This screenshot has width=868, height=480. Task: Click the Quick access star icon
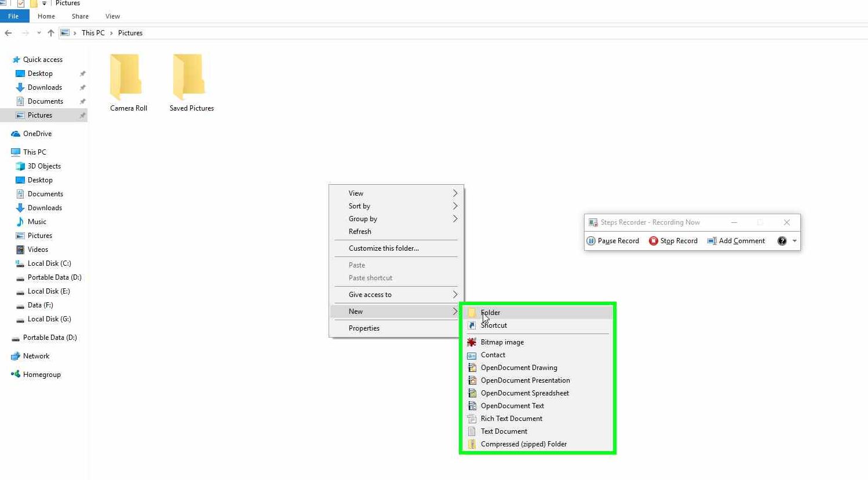click(16, 60)
